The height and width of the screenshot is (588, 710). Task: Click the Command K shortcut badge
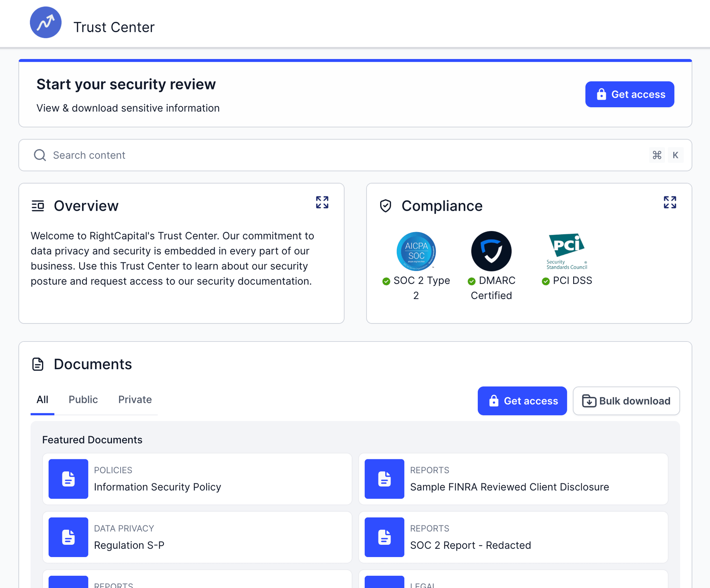666,155
